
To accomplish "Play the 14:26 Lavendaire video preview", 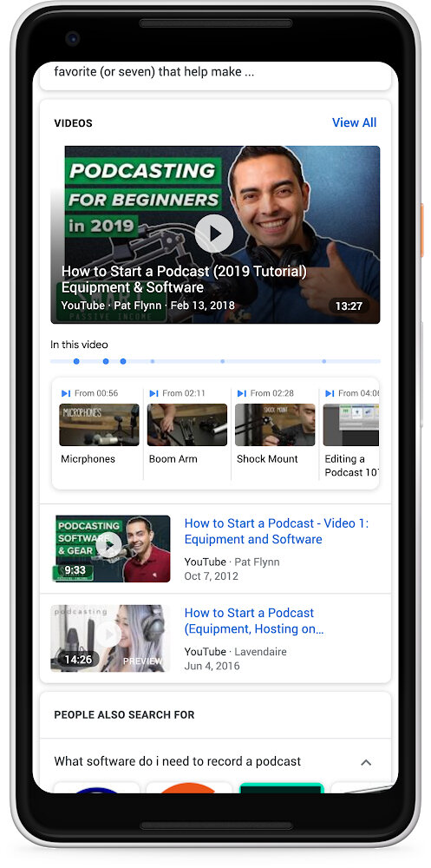I will (108, 634).
